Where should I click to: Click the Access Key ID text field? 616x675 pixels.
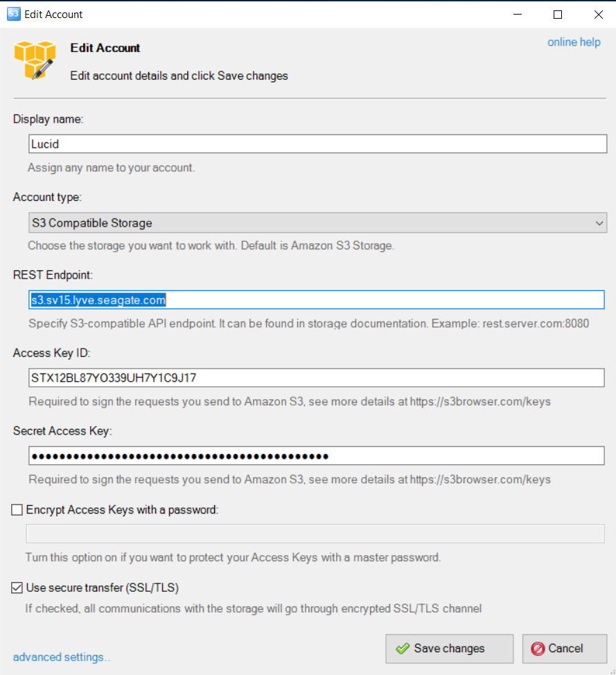(317, 378)
